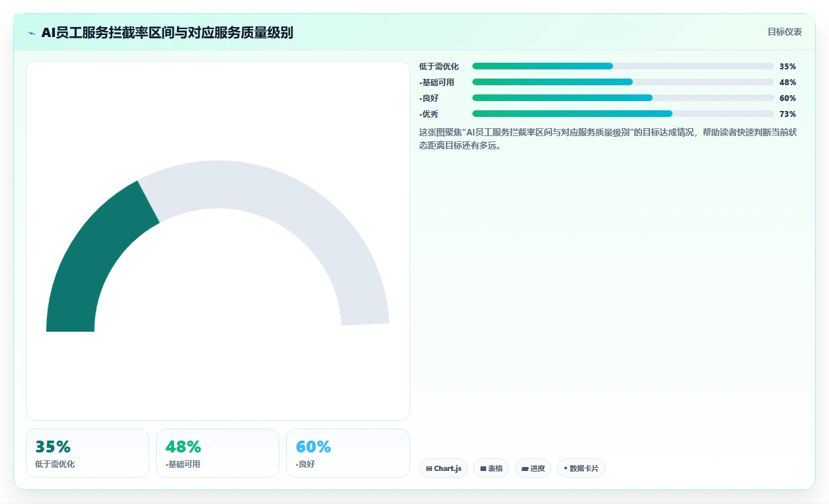
Task: Click the 35% value beside the top progress bar
Action: (787, 67)
